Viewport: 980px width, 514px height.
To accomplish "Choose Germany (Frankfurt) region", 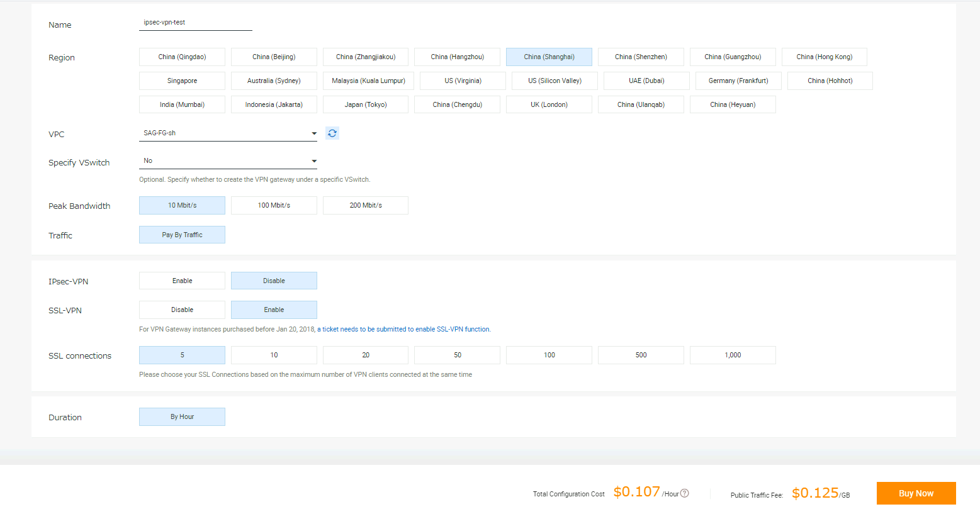I will 738,81.
